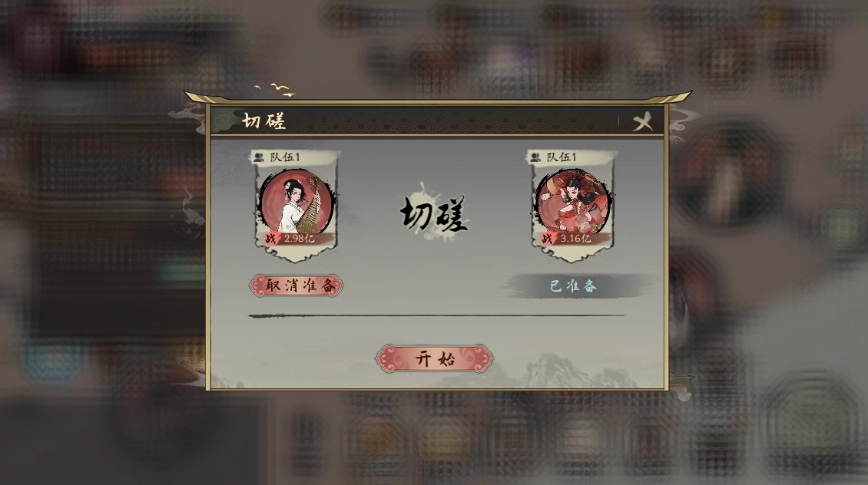Viewport: 868px width, 485px height.
Task: Close the 切磋 dialog with the X
Action: click(642, 122)
